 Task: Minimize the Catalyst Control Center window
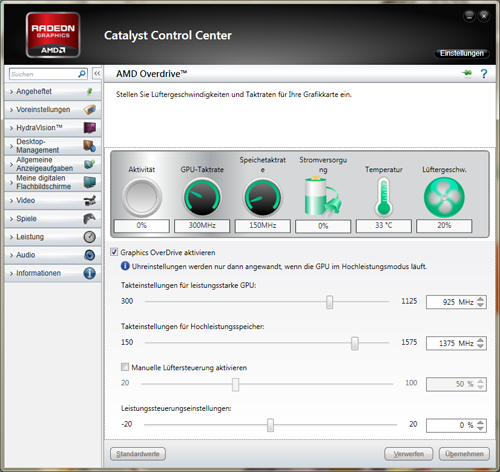[x=469, y=16]
